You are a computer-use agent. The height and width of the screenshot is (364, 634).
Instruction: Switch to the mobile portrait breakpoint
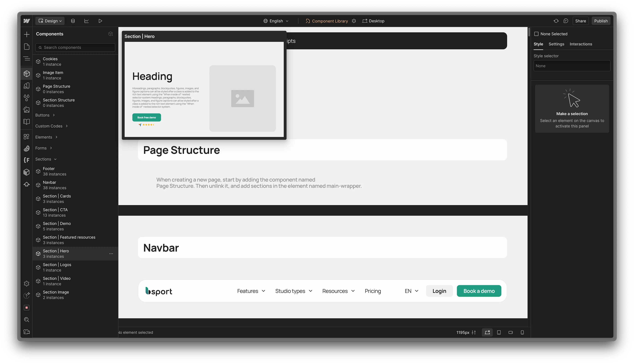tap(522, 332)
